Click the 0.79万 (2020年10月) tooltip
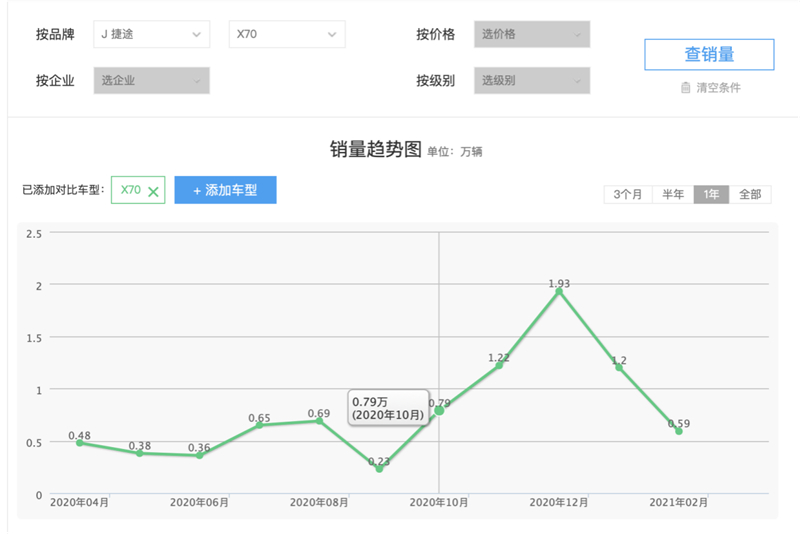This screenshot has width=800, height=534. click(388, 408)
